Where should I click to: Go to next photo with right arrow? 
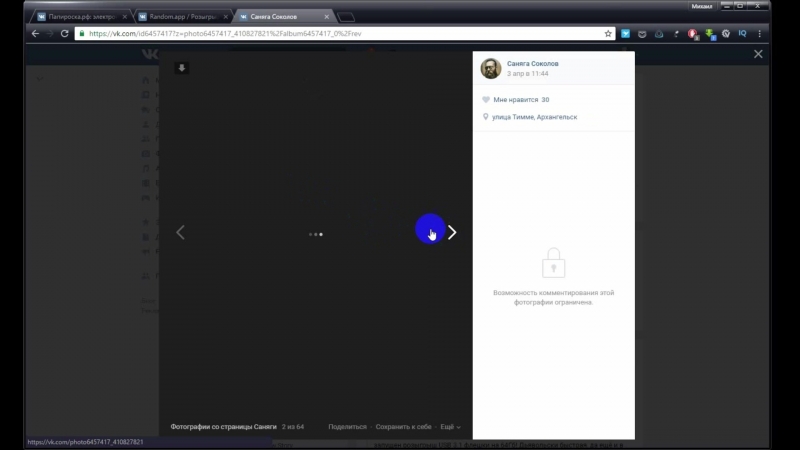point(452,233)
